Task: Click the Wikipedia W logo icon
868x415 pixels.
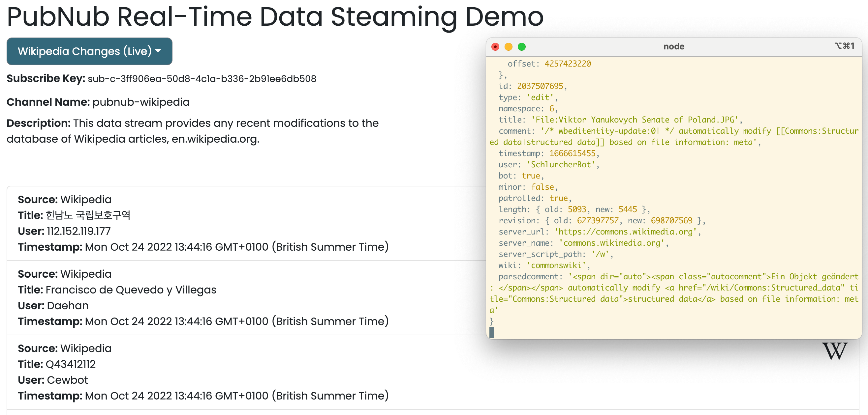Action: point(835,351)
